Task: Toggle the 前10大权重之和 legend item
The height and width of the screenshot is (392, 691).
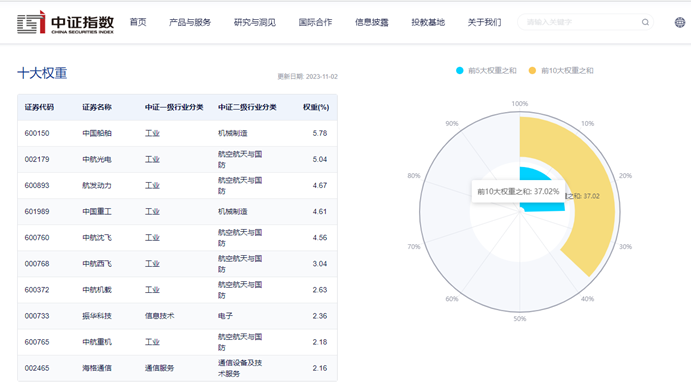Action: [x=561, y=70]
